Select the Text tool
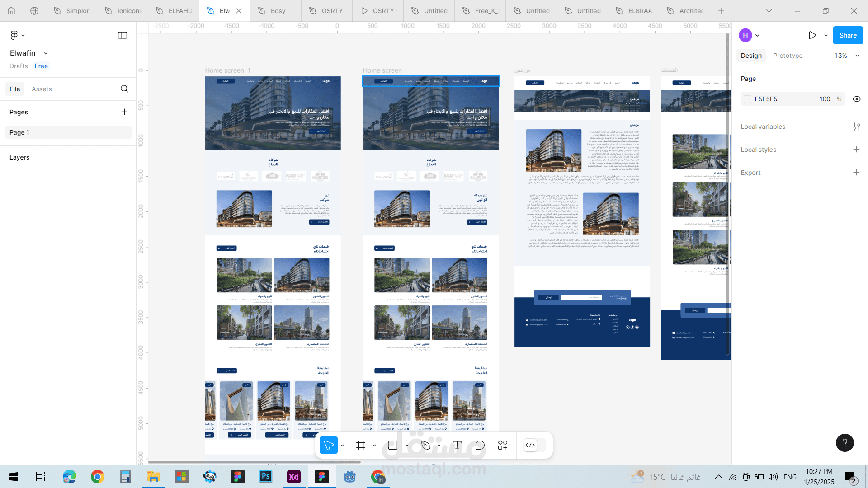The height and width of the screenshot is (488, 868). click(457, 445)
